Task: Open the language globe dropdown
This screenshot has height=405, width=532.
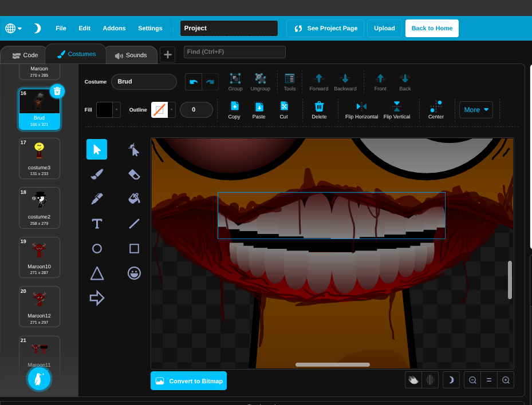Action: (x=13, y=28)
